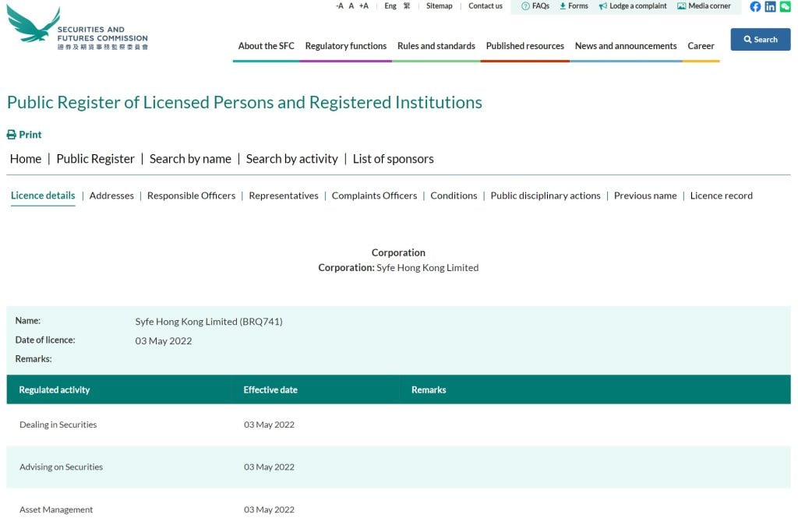Open the SFC Facebook page icon
This screenshot has height=532, width=798.
(755, 6)
